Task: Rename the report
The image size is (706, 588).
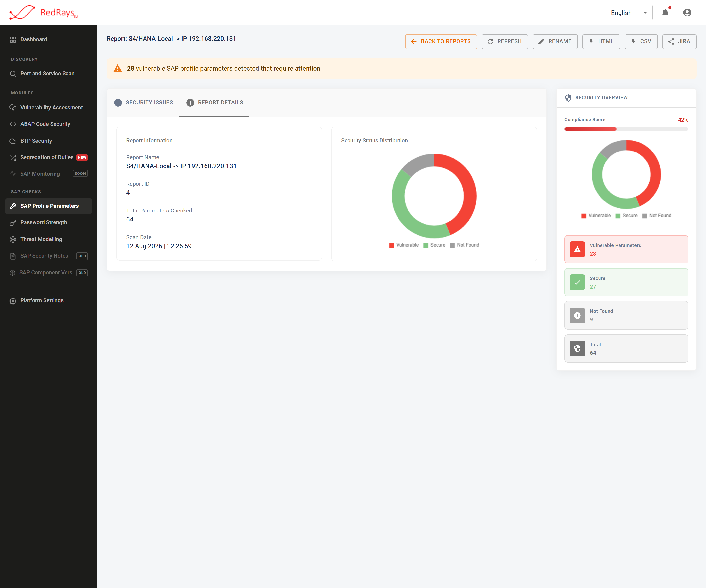Action: point(555,42)
